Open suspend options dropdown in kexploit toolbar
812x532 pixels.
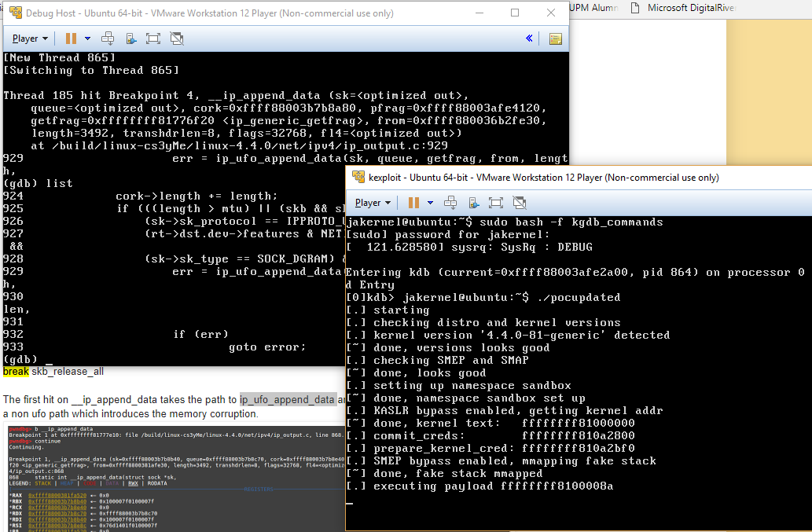click(431, 202)
